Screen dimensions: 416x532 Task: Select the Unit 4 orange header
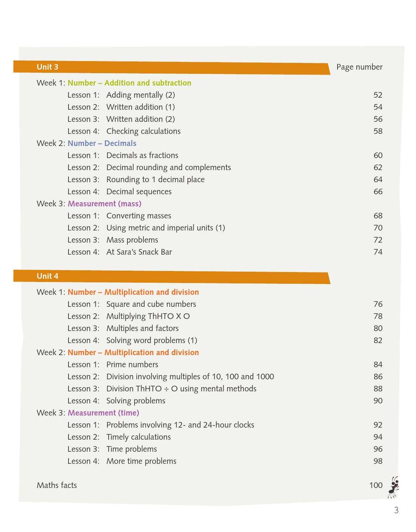click(172, 276)
